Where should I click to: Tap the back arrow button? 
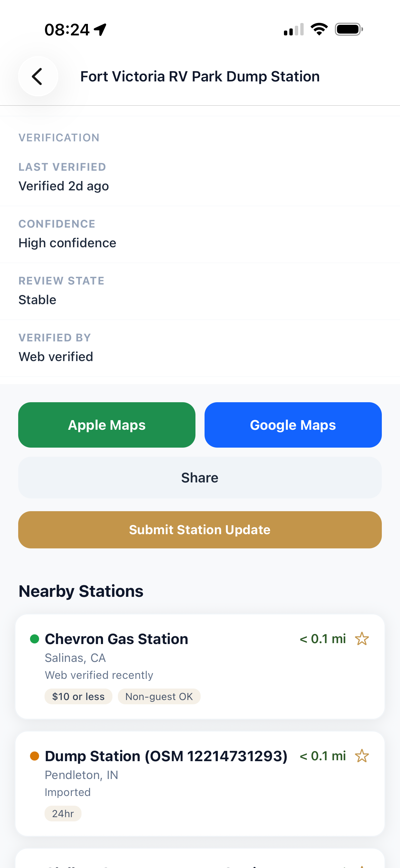[x=38, y=77]
